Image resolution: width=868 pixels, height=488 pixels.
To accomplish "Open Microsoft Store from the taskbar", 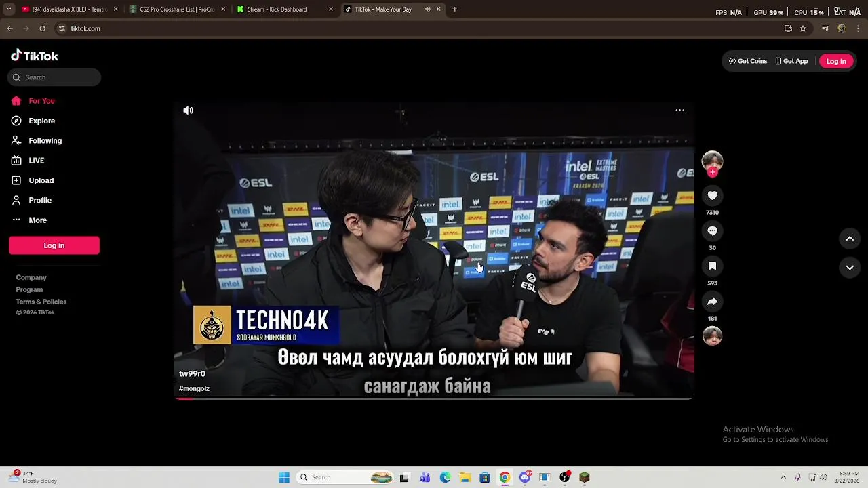I will coord(485,477).
